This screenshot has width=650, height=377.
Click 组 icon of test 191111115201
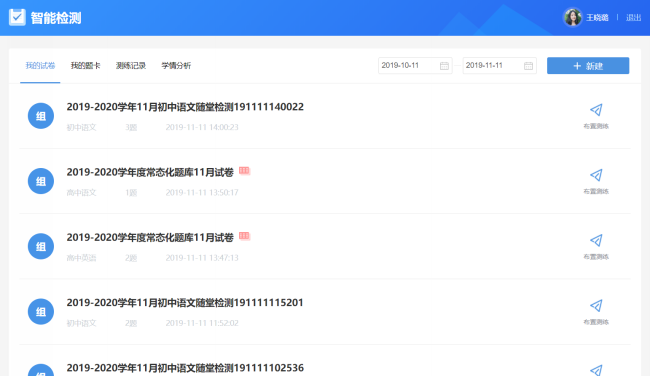tap(41, 311)
